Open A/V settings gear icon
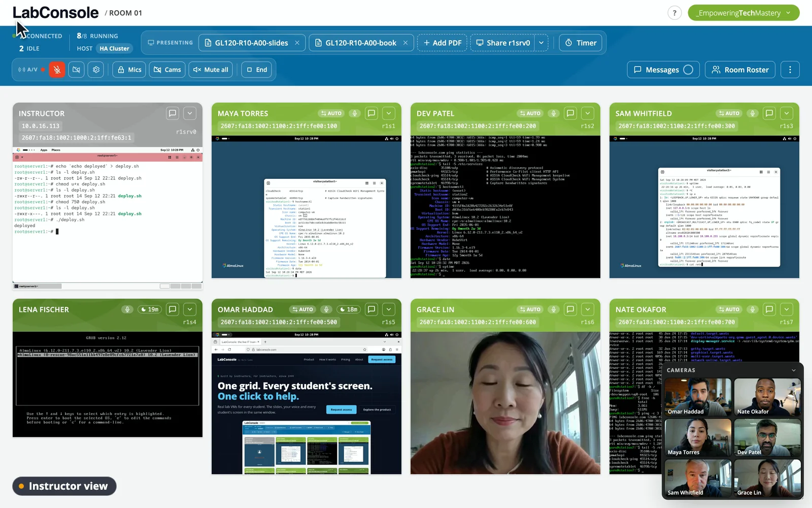This screenshot has width=812, height=508. pos(96,70)
